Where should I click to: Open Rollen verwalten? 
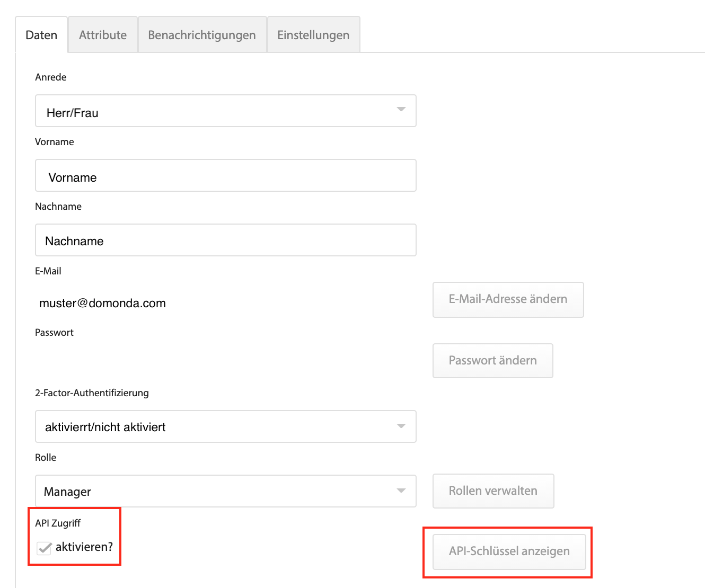[493, 491]
